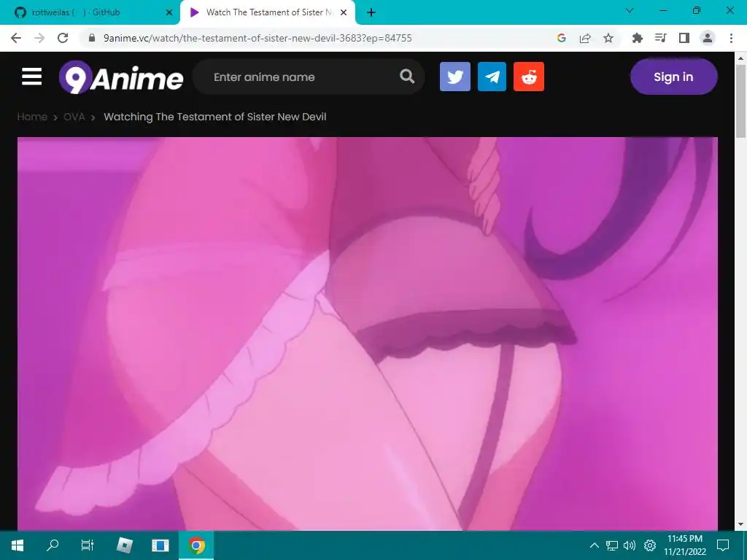This screenshot has width=747, height=560.
Task: Open Roblox from the taskbar
Action: [125, 545]
